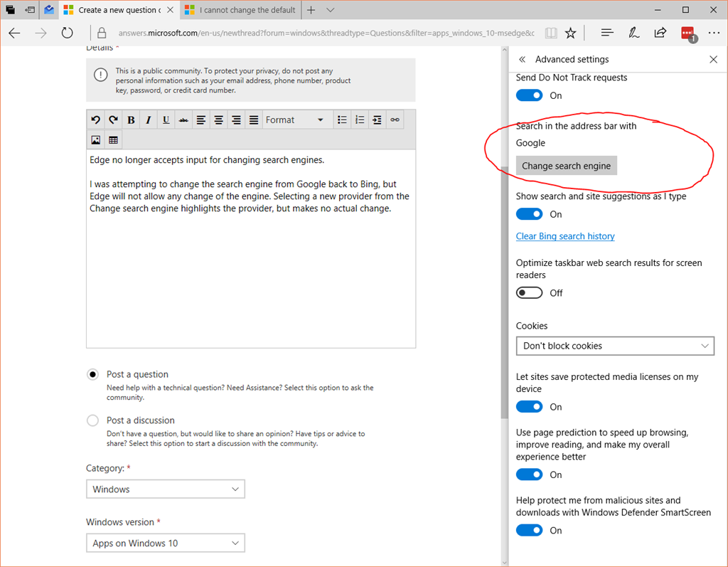Screen dimensions: 728x567
Task: Center align text in editor
Action: pos(219,120)
